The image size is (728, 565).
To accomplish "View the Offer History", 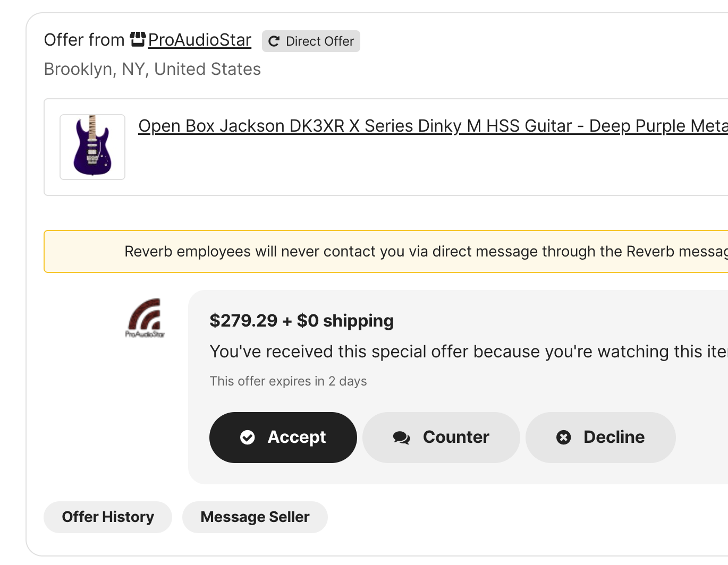I will (108, 517).
